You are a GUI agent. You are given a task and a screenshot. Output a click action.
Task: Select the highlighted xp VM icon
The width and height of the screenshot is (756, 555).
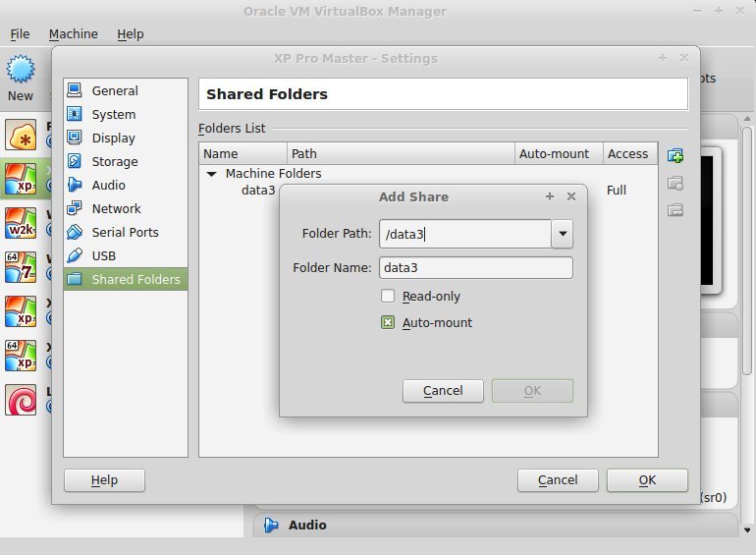(21, 179)
